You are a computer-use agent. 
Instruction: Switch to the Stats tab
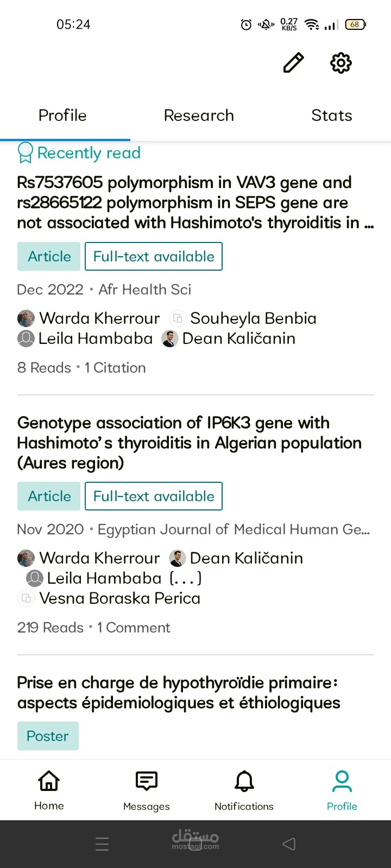[x=332, y=116]
